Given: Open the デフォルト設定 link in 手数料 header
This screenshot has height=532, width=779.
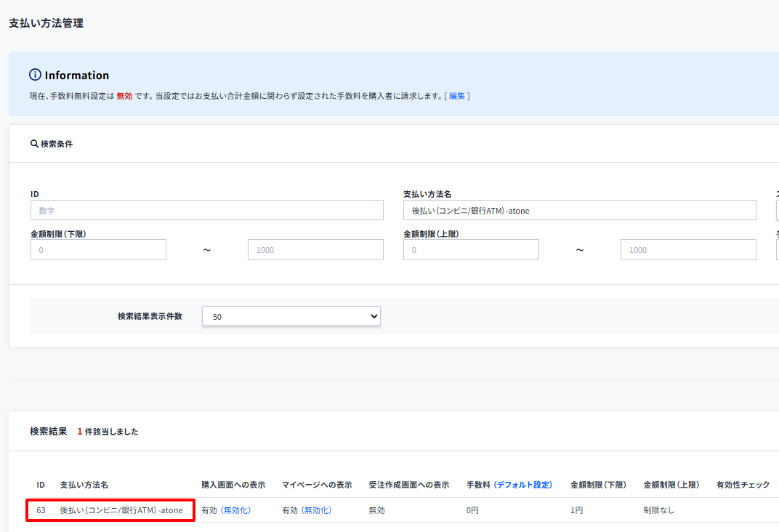Looking at the screenshot, I should pos(523,485).
